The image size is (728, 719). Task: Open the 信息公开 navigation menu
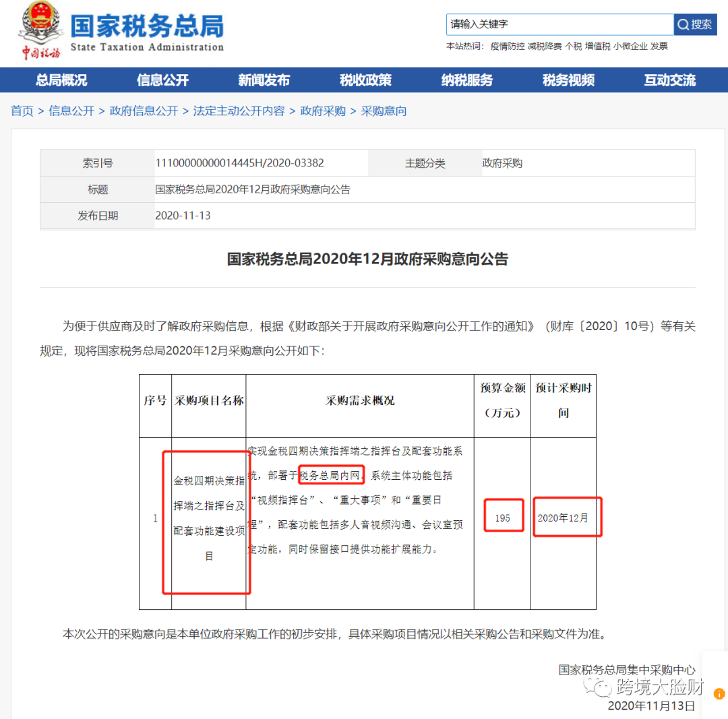tap(163, 80)
